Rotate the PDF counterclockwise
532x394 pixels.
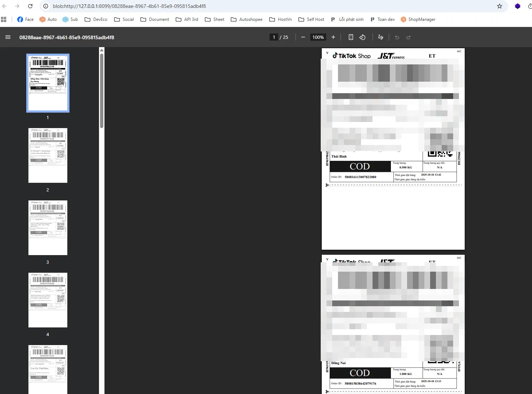tap(362, 37)
